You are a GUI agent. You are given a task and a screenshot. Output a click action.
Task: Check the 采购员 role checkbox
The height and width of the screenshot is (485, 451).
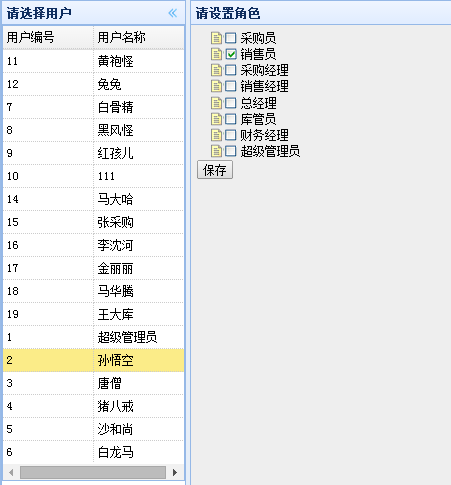tap(231, 38)
